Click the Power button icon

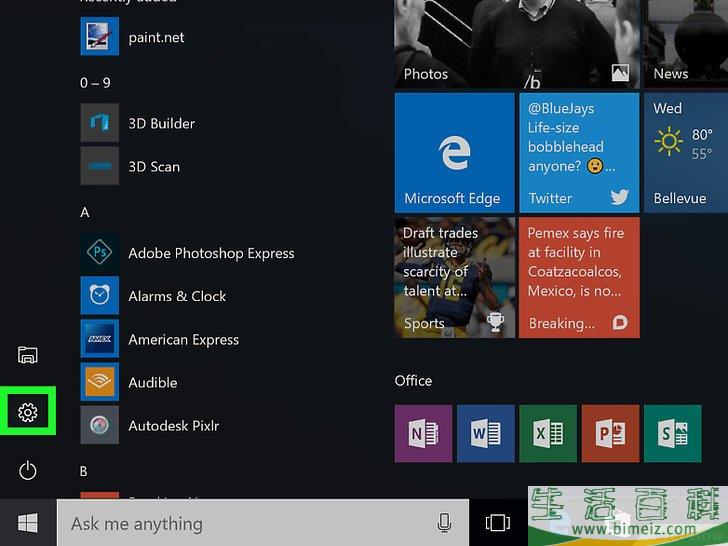point(27,470)
